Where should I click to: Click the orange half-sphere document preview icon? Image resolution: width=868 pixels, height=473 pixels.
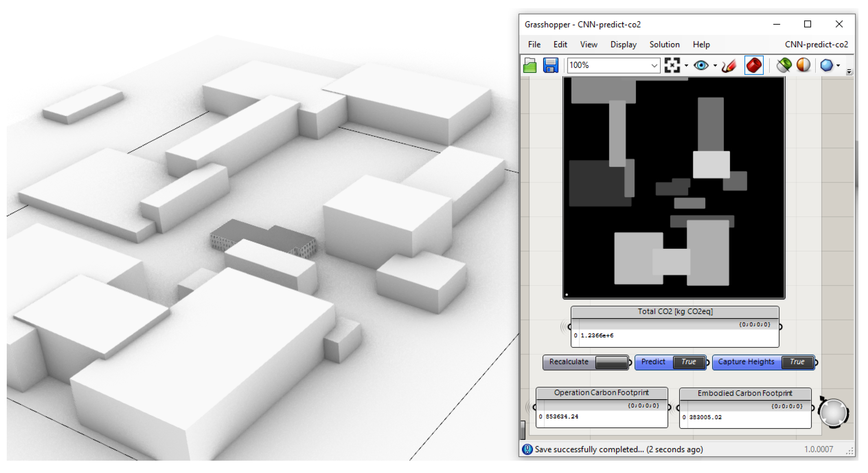tap(803, 65)
